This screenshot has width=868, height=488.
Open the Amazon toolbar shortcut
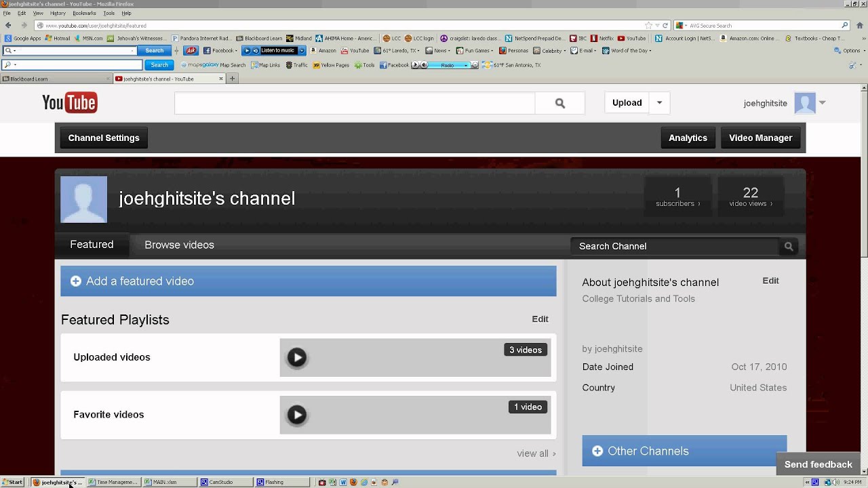[323, 51]
